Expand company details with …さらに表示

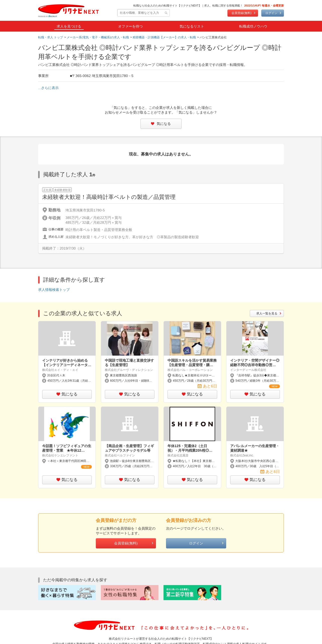48,88
